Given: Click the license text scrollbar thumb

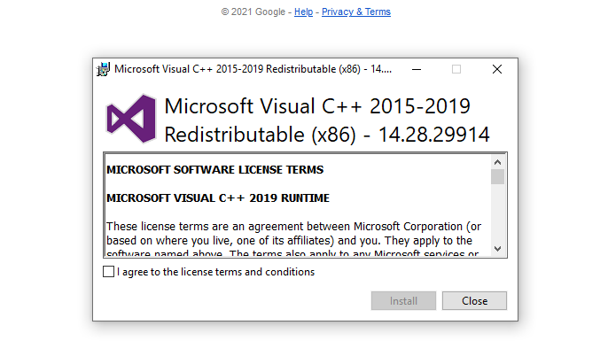Looking at the screenshot, I should [497, 177].
